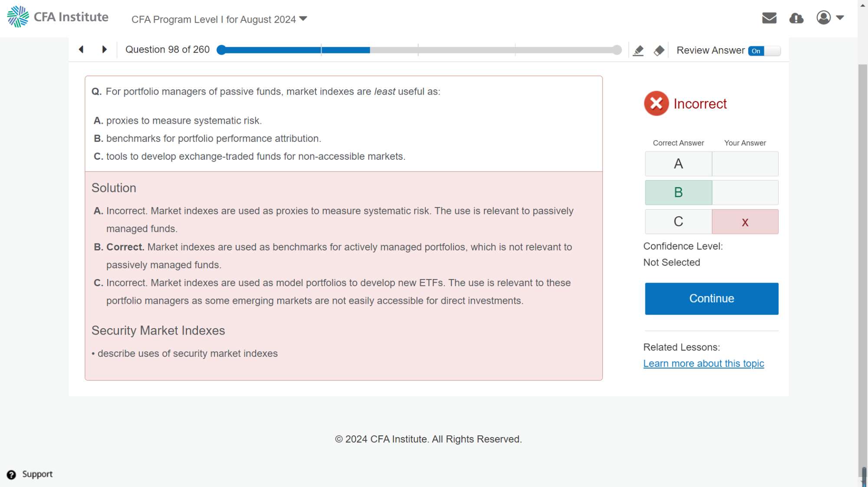Open the Support help icon
Image resolution: width=868 pixels, height=487 pixels.
click(x=11, y=474)
